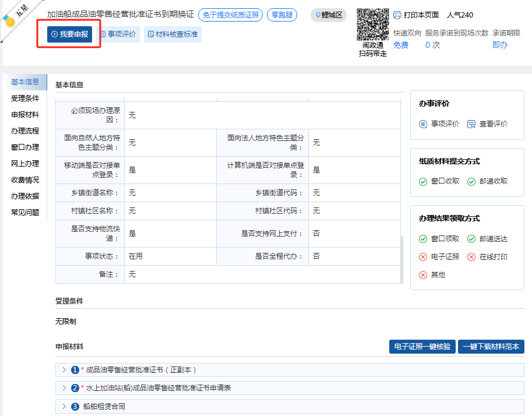Click the 窗口收取 green check option

pyautogui.click(x=424, y=182)
